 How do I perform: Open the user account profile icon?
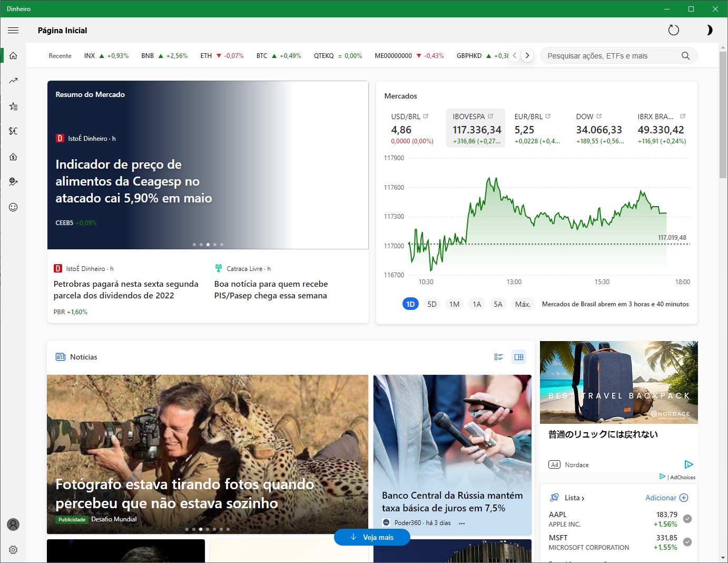[x=13, y=525]
